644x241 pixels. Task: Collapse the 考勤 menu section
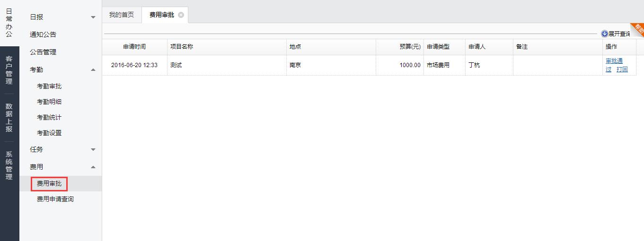point(93,70)
